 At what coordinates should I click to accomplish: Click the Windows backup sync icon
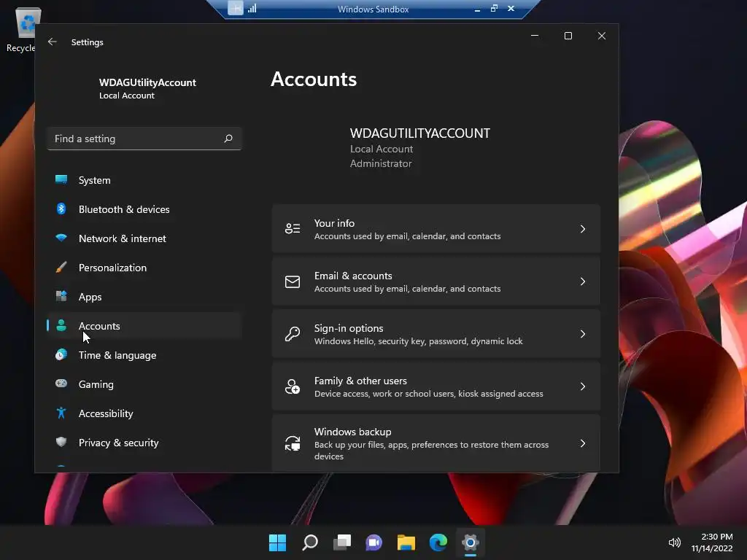(293, 443)
